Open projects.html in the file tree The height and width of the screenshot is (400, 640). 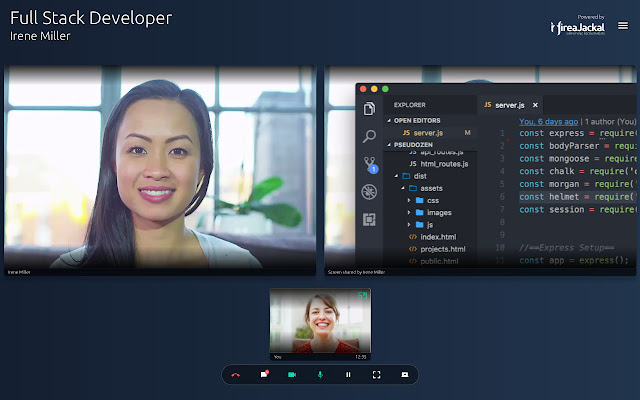tap(437, 249)
